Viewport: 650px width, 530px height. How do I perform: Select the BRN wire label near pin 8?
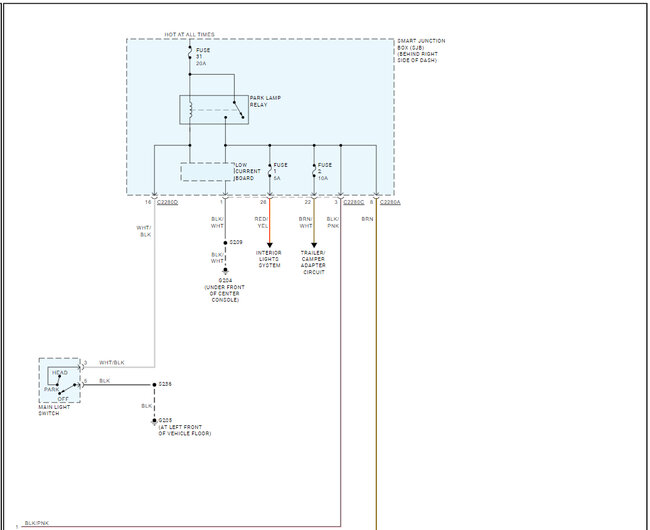click(367, 219)
